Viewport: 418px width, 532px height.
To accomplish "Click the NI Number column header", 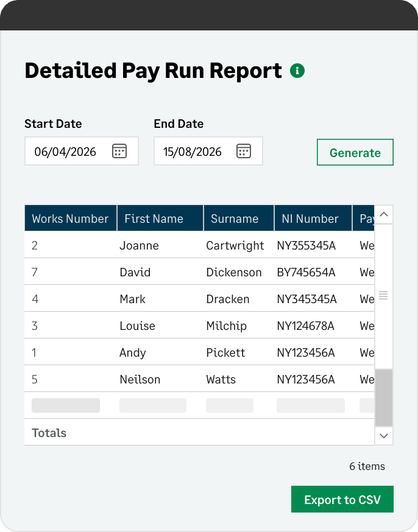I will (313, 218).
